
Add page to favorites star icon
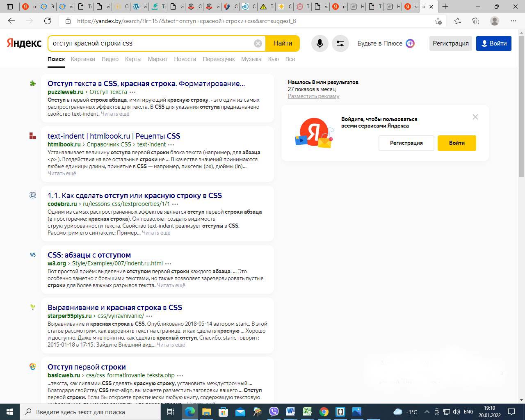[x=438, y=21]
